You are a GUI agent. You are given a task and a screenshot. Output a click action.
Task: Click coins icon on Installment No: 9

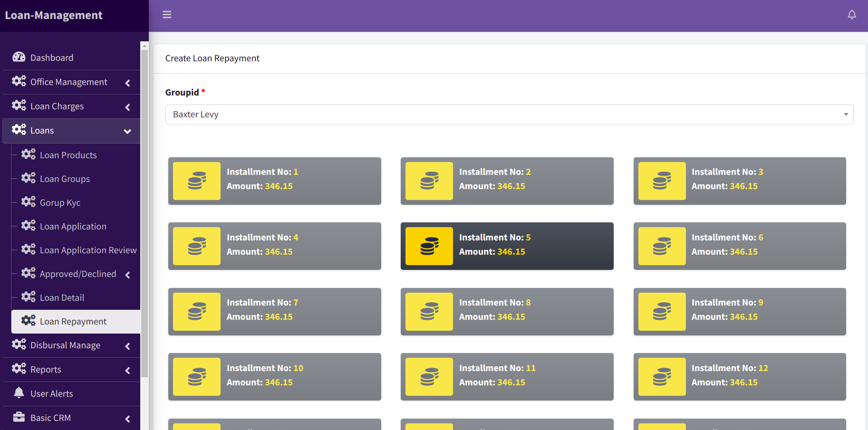point(662,312)
